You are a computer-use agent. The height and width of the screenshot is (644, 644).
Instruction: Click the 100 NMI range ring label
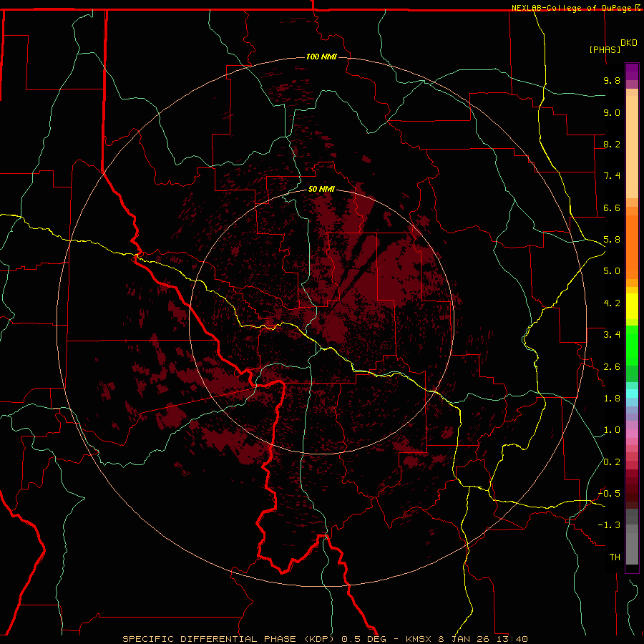(321, 57)
